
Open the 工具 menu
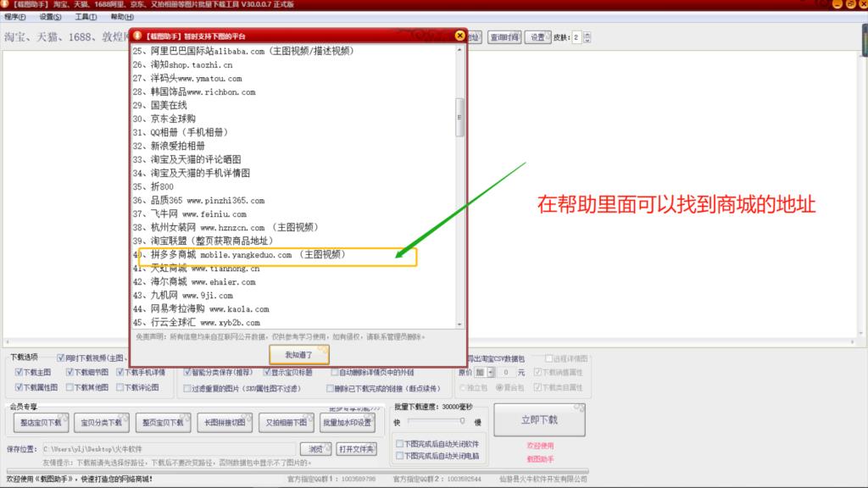[x=86, y=17]
